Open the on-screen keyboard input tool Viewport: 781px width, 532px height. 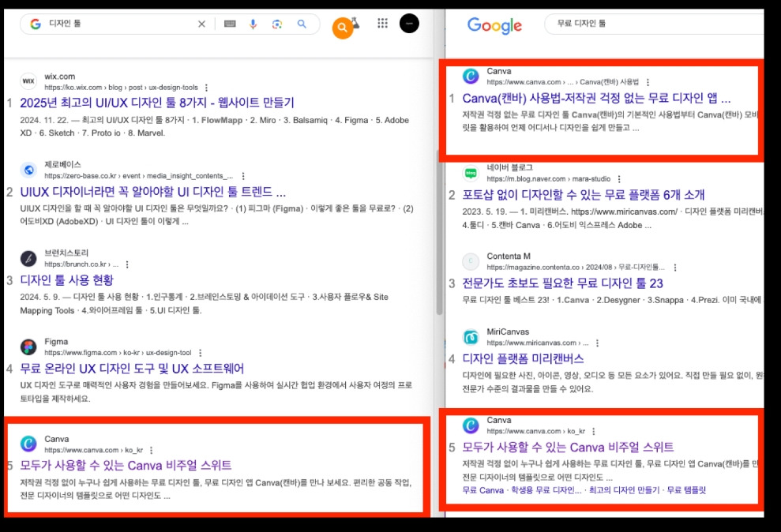pos(230,24)
